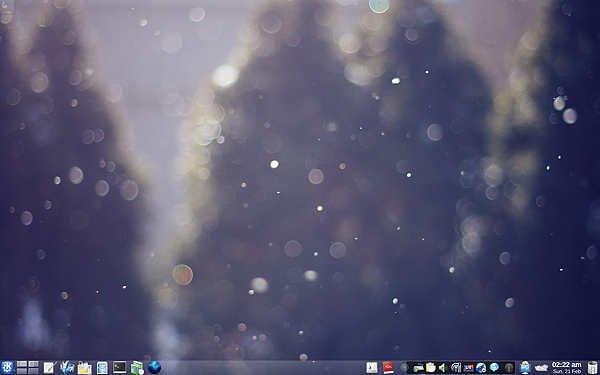Open the KDE application launcher menu
The image size is (600, 375).
(x=7, y=368)
